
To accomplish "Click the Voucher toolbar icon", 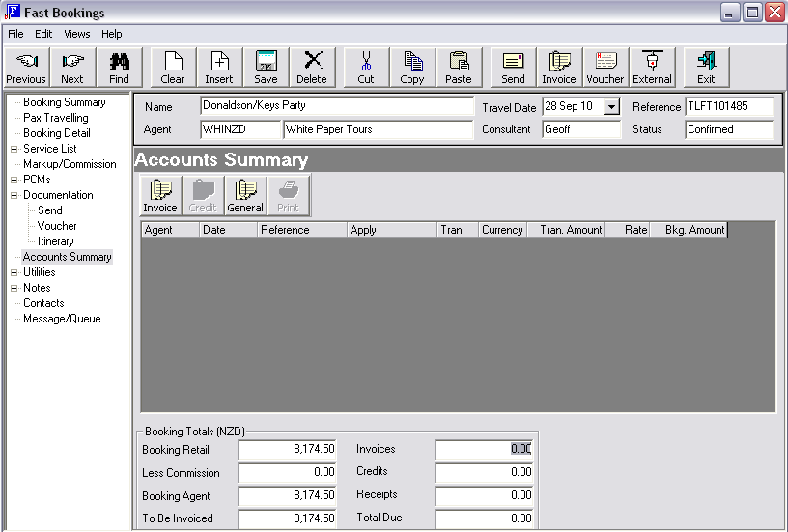I will (x=605, y=61).
